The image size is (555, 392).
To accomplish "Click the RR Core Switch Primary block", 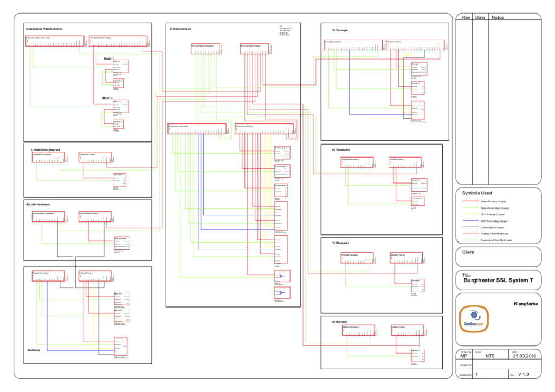I will [254, 49].
